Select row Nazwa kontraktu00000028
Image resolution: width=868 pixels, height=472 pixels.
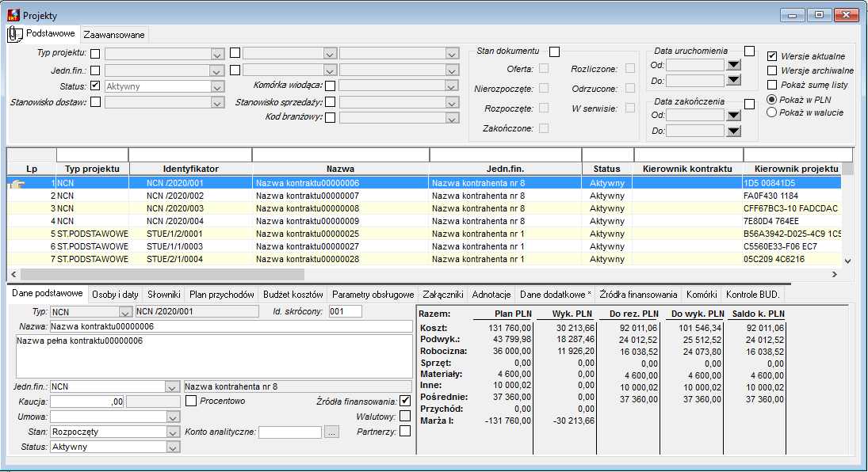(x=424, y=259)
